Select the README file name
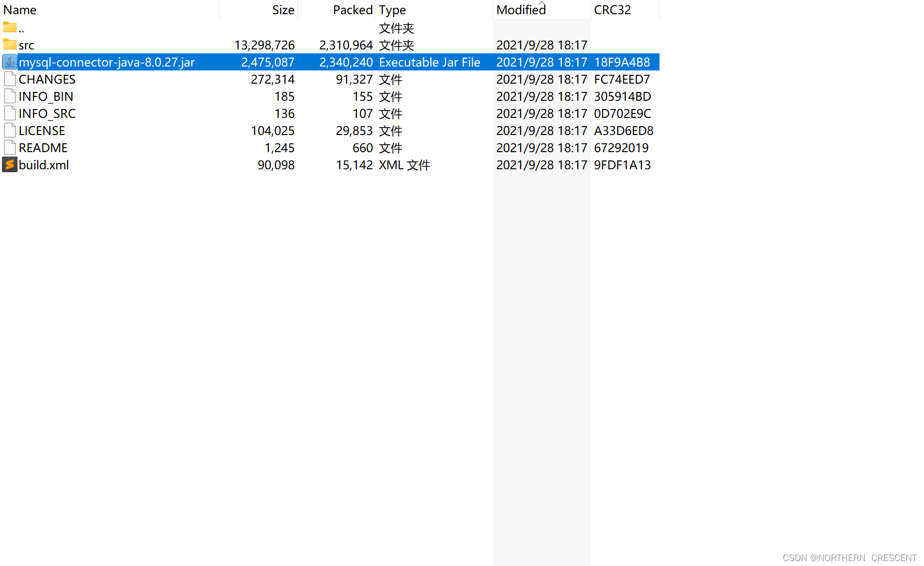Screen dimensions: 924x566 [x=43, y=148]
